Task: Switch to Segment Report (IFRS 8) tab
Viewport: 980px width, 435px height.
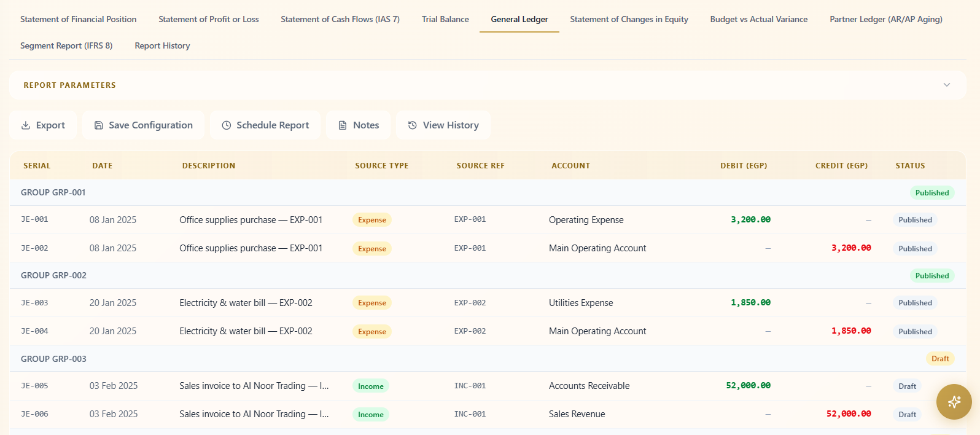Action: pyautogui.click(x=66, y=45)
